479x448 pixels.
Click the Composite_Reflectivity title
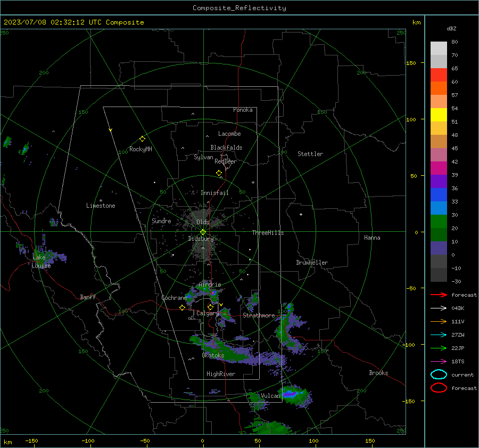pyautogui.click(x=240, y=8)
